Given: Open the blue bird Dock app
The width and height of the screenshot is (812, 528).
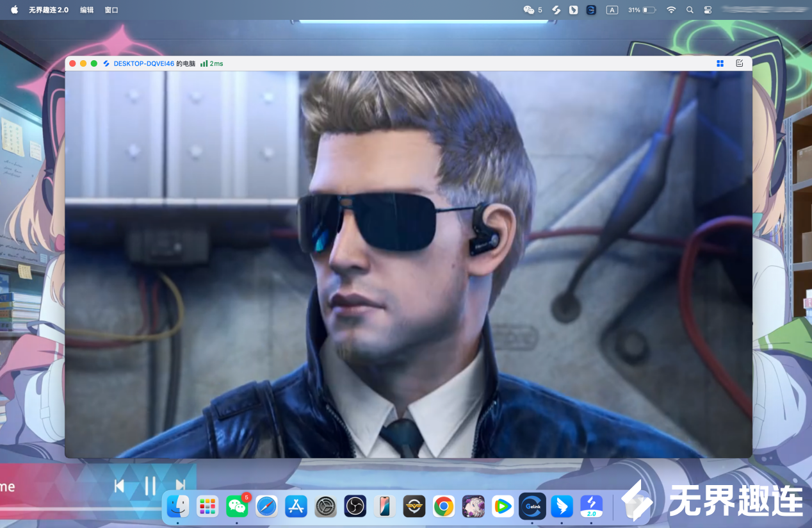Looking at the screenshot, I should [x=562, y=506].
